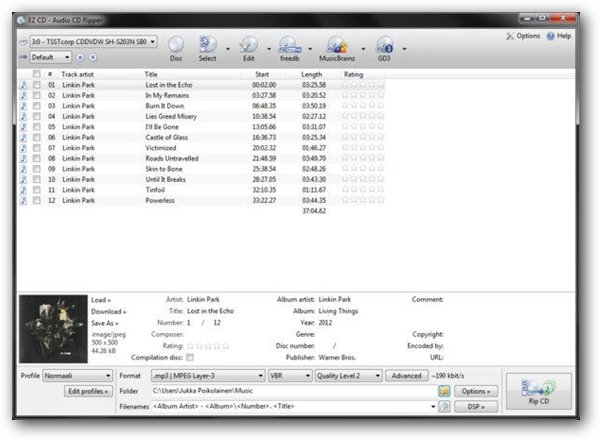Viewport: 600px width, 440px height.
Task: Open the Quality Level 2 dropdown
Action: 349,376
